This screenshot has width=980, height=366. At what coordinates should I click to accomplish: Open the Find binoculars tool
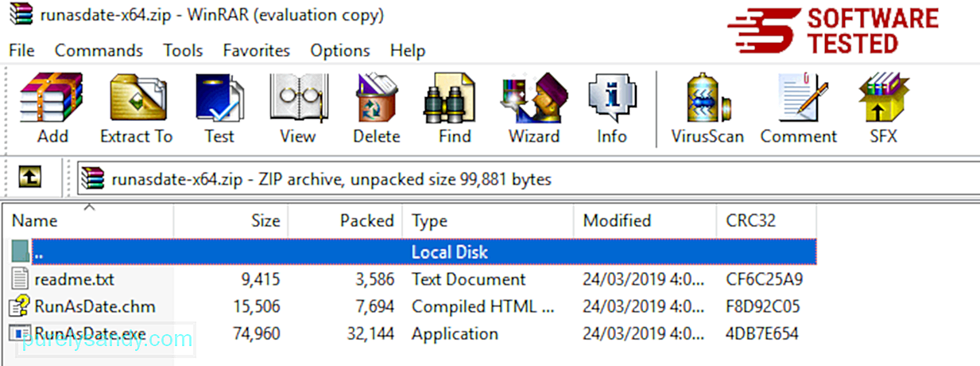point(455,109)
